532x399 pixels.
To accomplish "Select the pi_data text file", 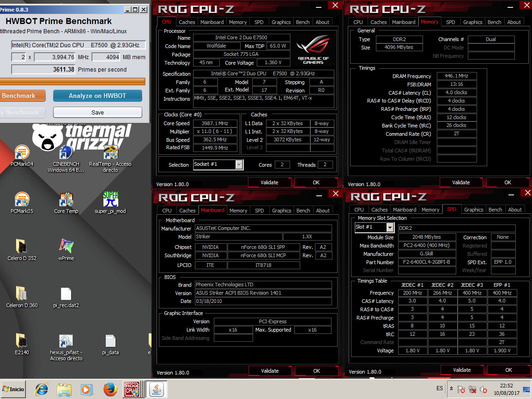I will point(111,345).
